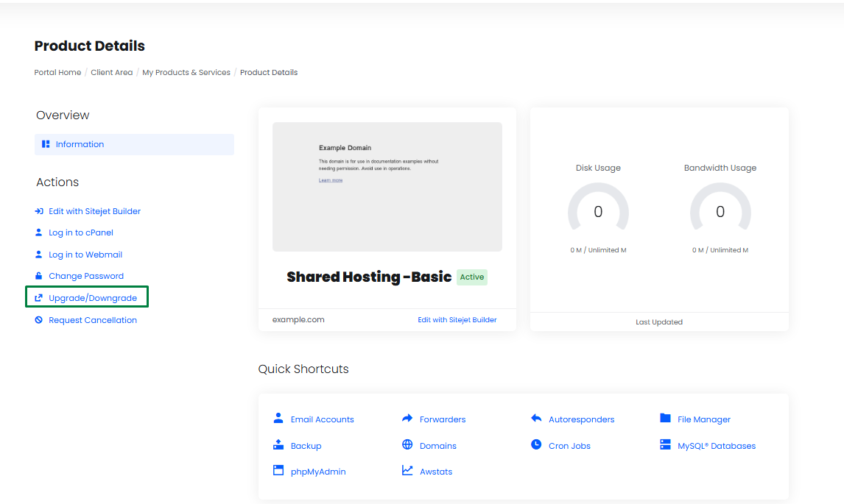Select Information in the Overview sidebar
Viewport: 844px width, 504px height.
pyautogui.click(x=80, y=144)
